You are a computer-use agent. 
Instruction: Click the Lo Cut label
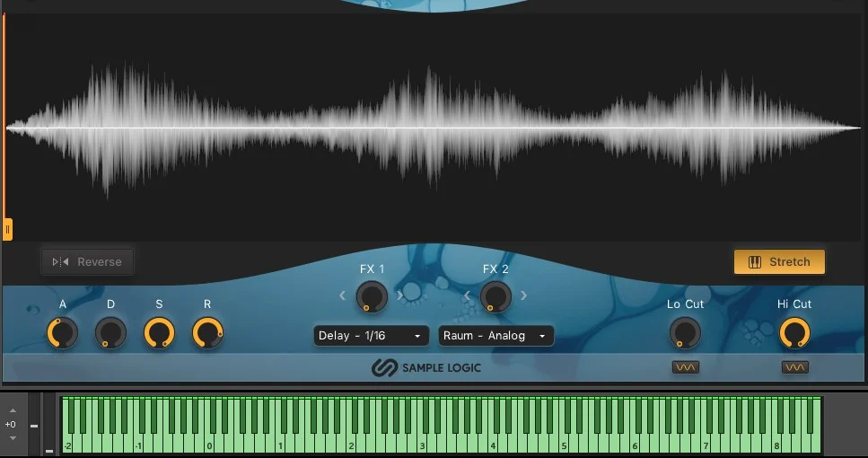click(x=685, y=304)
